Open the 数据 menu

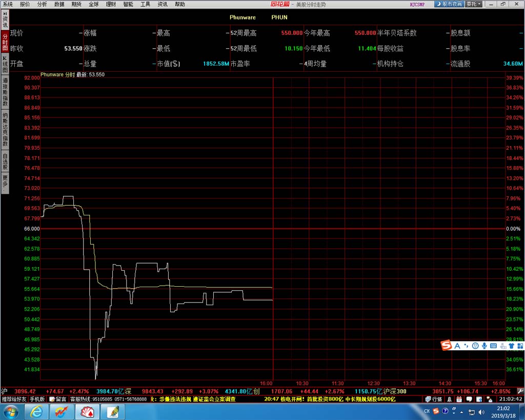(x=59, y=4)
